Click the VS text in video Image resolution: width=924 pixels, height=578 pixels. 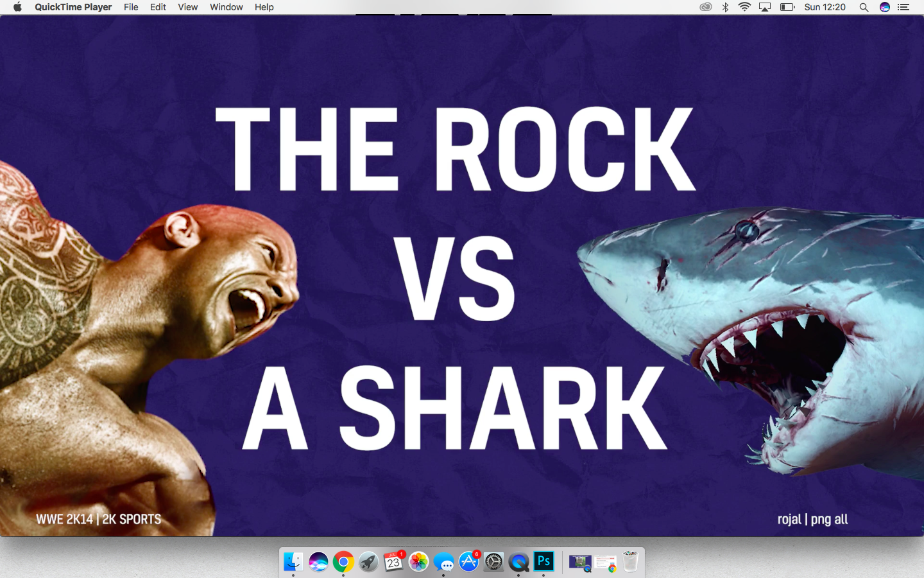[455, 278]
